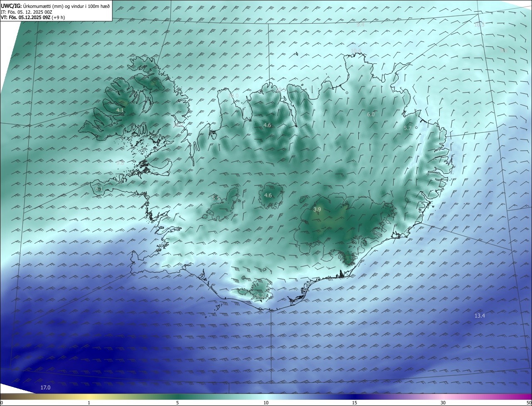Click the 5.5 value label

[x=216, y=198]
